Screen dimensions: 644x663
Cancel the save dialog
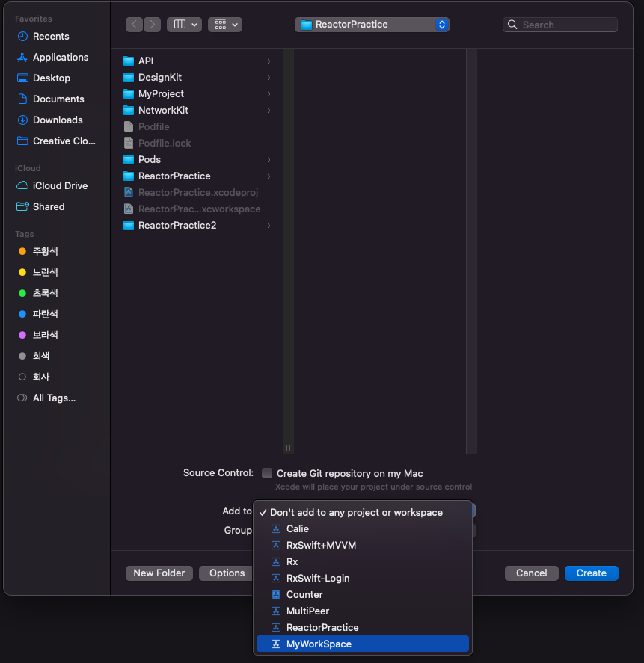[x=532, y=573]
